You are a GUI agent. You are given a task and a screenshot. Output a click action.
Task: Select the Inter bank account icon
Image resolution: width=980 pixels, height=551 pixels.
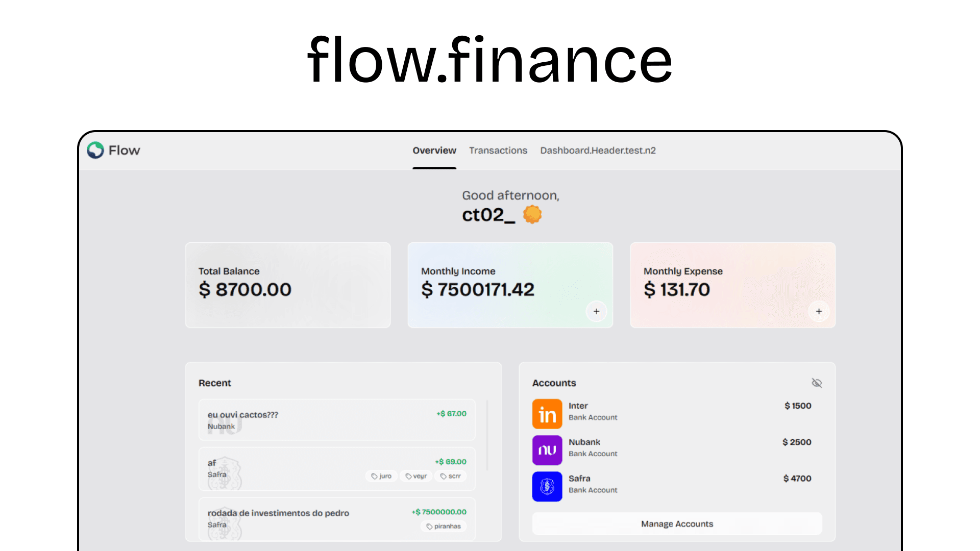(547, 414)
